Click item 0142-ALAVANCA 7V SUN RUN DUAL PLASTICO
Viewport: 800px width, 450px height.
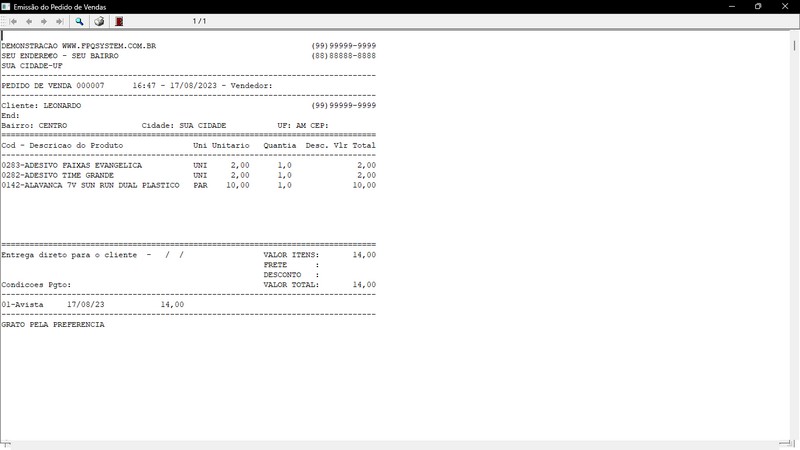90,185
